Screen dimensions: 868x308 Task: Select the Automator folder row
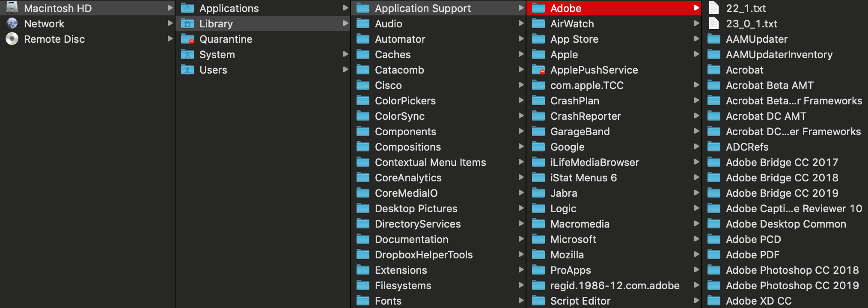tap(438, 39)
